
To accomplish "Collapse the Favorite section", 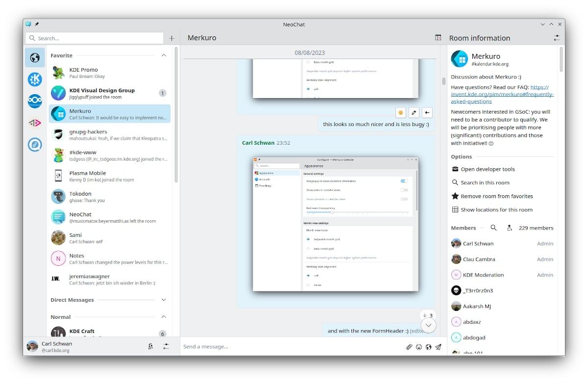I will [164, 55].
